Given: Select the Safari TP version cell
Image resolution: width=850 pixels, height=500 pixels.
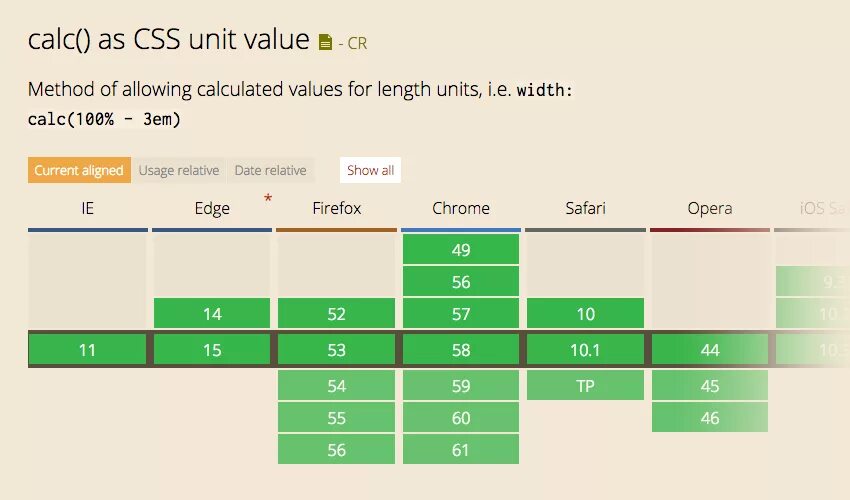Looking at the screenshot, I should [585, 386].
